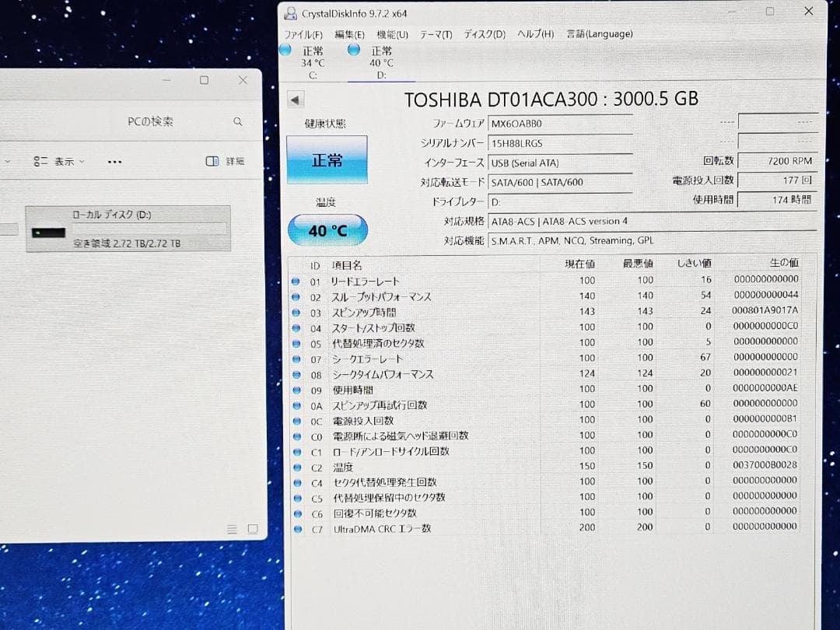Click the 項目名 column header
This screenshot has width=840, height=630.
coord(347,266)
